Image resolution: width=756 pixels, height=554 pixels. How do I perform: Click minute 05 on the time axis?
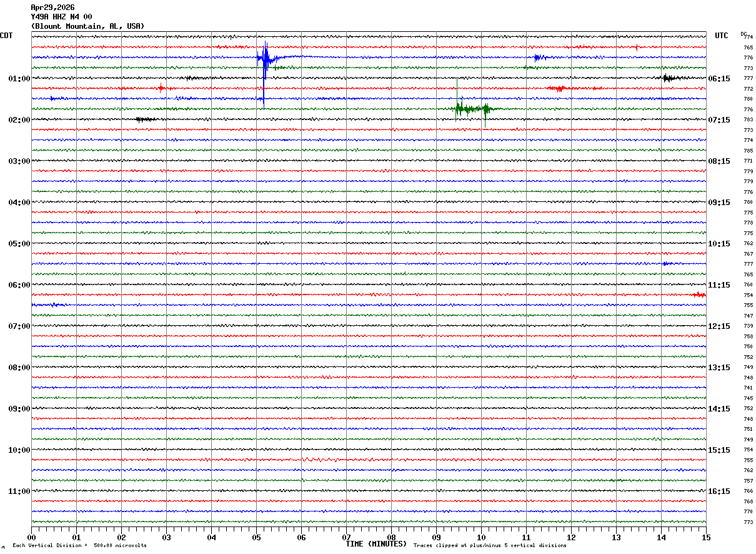pyautogui.click(x=256, y=537)
